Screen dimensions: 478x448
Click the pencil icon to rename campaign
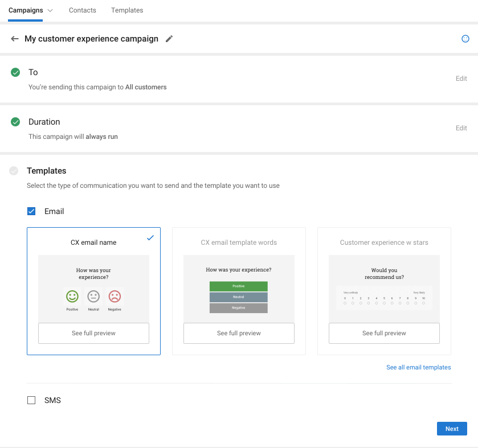pyautogui.click(x=169, y=39)
